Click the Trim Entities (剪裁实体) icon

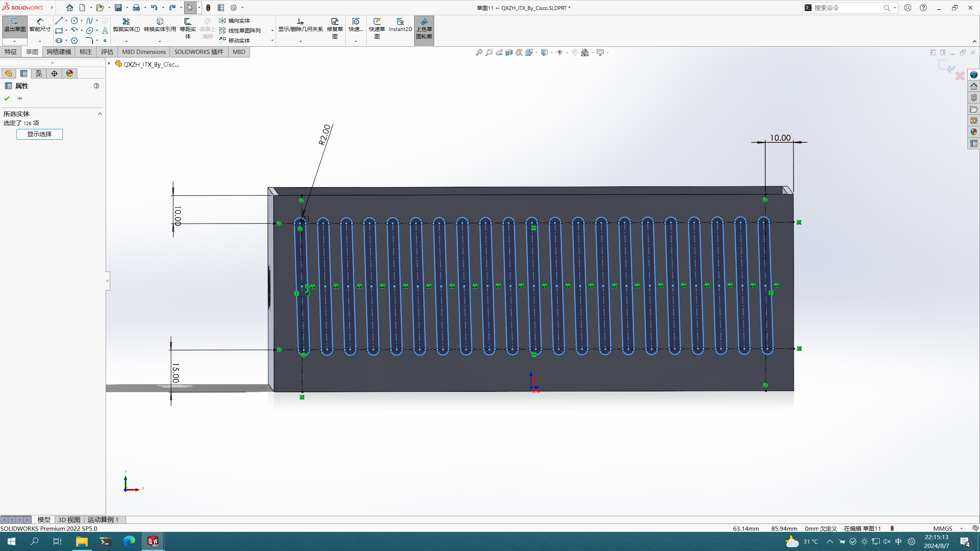pyautogui.click(x=126, y=24)
